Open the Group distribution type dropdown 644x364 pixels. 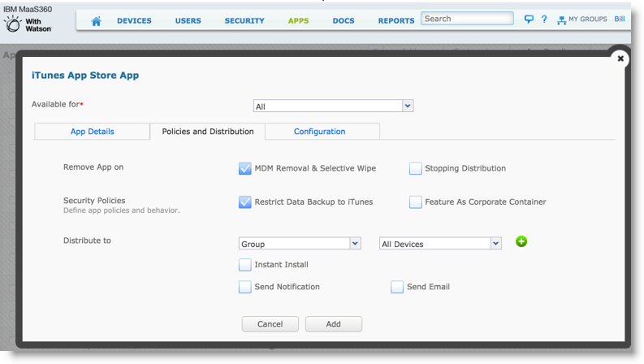pos(300,244)
